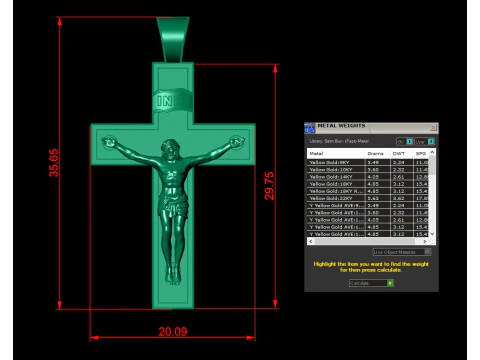Screen dimensions: 480x360
Task: Click the metal list vertical scrollbar thumb
Action: [x=432, y=165]
